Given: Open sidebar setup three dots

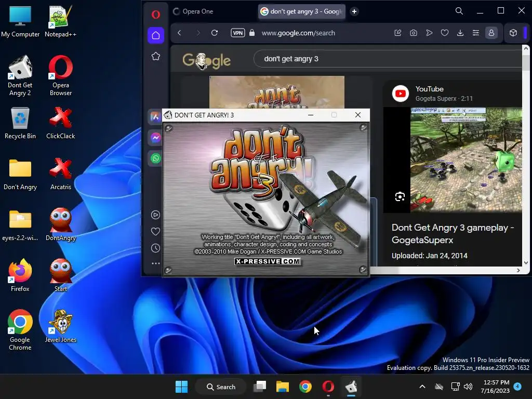Looking at the screenshot, I should (x=155, y=263).
